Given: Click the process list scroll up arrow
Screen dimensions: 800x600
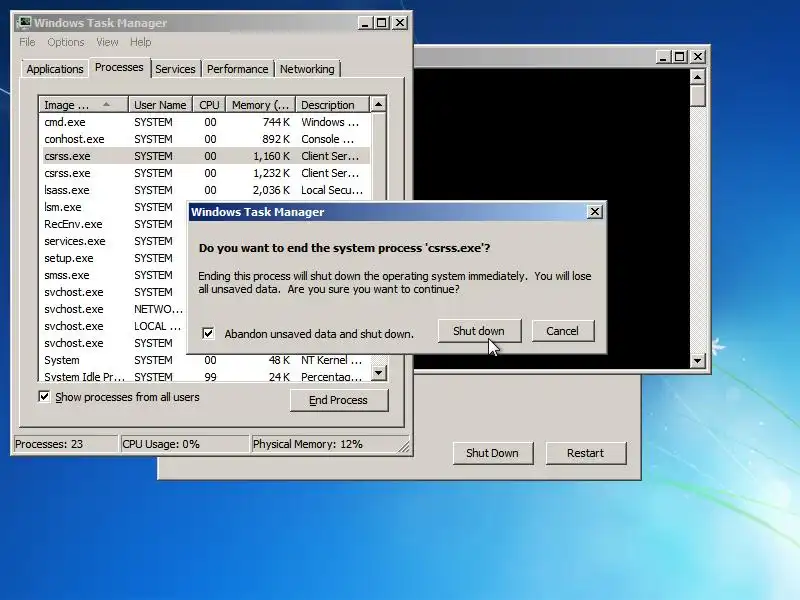Looking at the screenshot, I should pos(378,105).
